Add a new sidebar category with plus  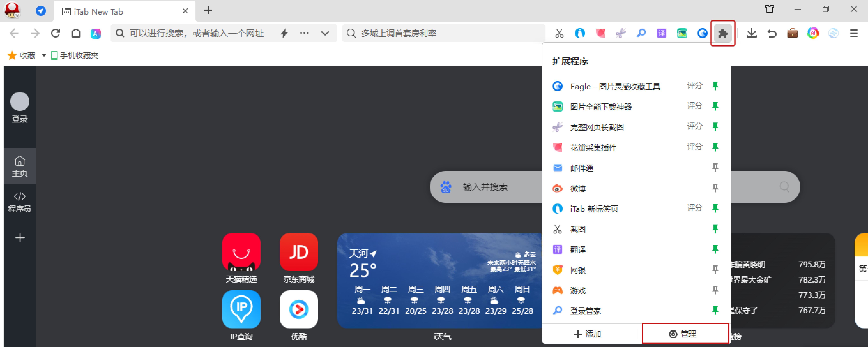point(20,238)
